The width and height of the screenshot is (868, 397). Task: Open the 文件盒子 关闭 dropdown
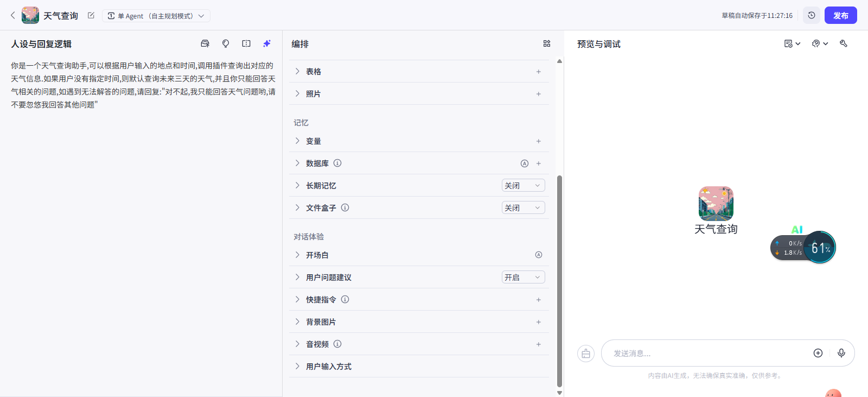coord(524,207)
